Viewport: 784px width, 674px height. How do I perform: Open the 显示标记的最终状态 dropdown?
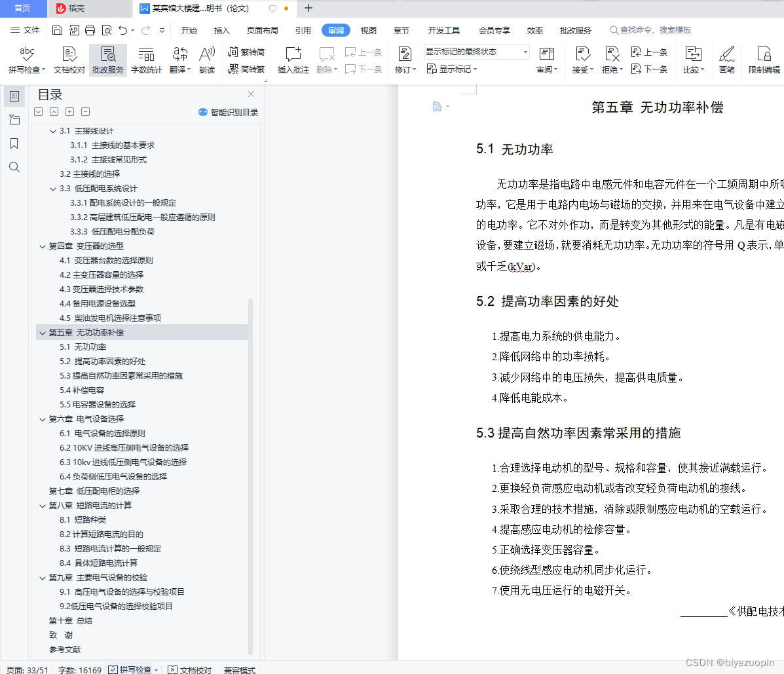click(477, 52)
